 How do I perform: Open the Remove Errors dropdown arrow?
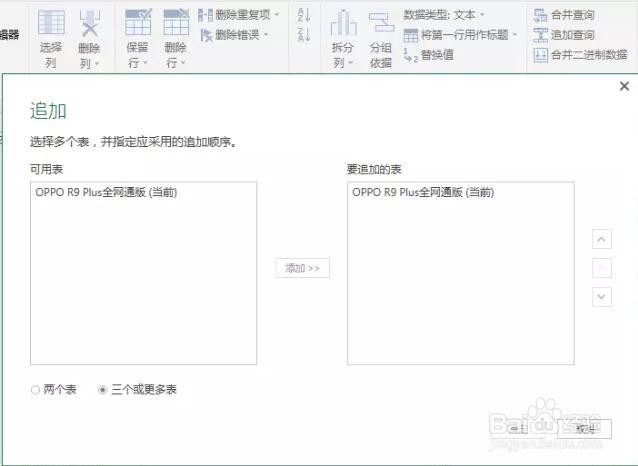coord(266,35)
